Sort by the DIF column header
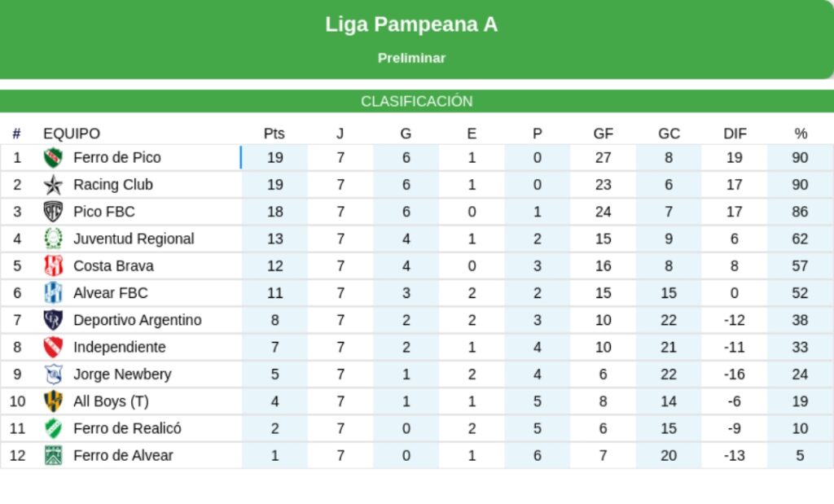Viewport: 834px width, 504px height. pos(735,134)
